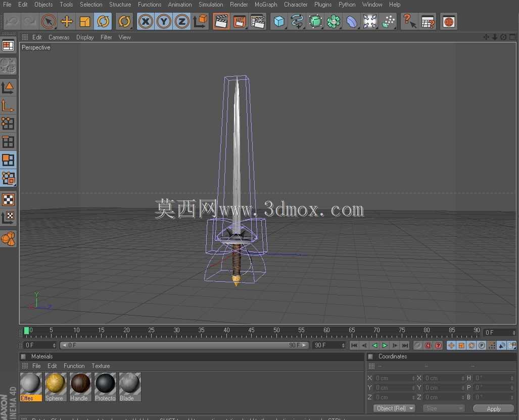Click the Undo arrow icon
This screenshot has width=519, height=420.
coord(12,22)
